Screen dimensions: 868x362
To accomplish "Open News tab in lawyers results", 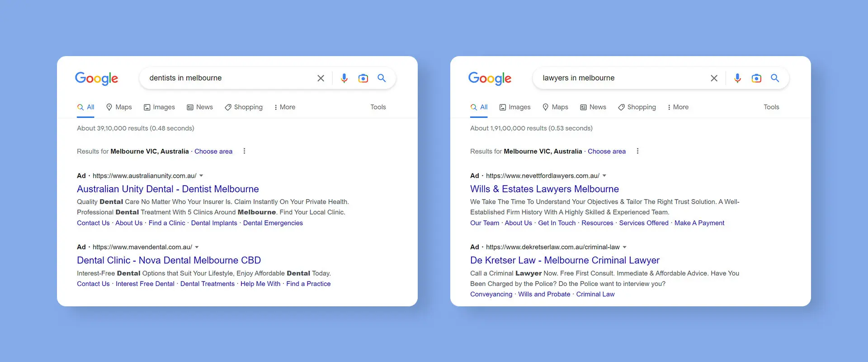I will click(593, 107).
